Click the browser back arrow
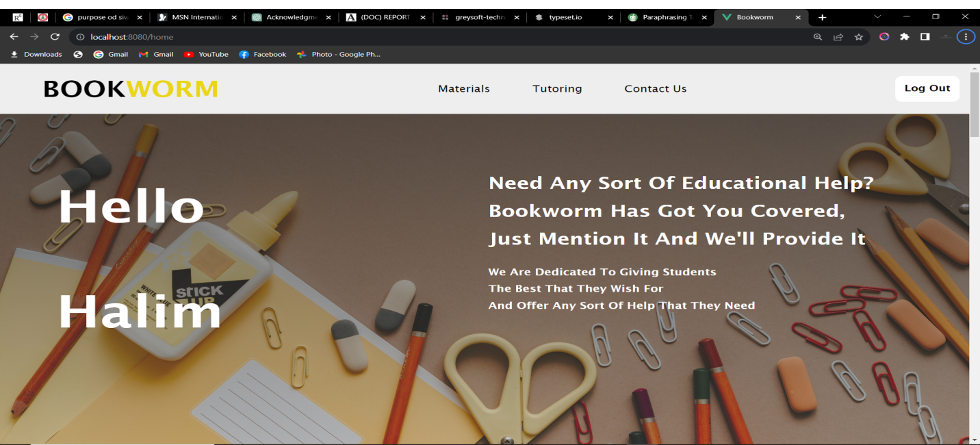 (x=14, y=37)
